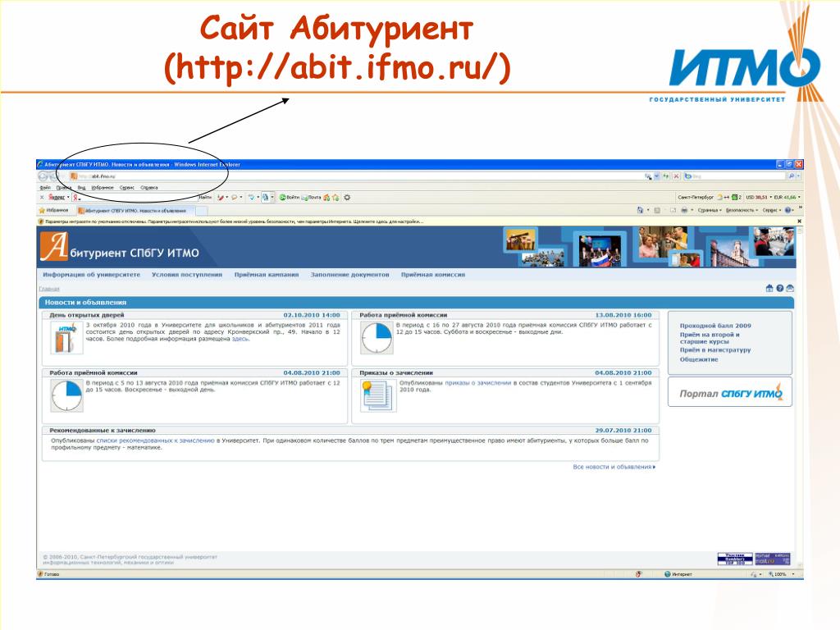
Task: Follow the здесь link in open day news
Action: (240, 339)
